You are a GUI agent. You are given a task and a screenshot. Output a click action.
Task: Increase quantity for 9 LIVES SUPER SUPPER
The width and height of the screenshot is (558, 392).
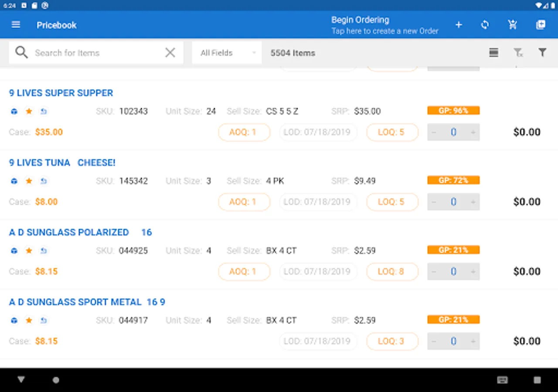coord(473,132)
